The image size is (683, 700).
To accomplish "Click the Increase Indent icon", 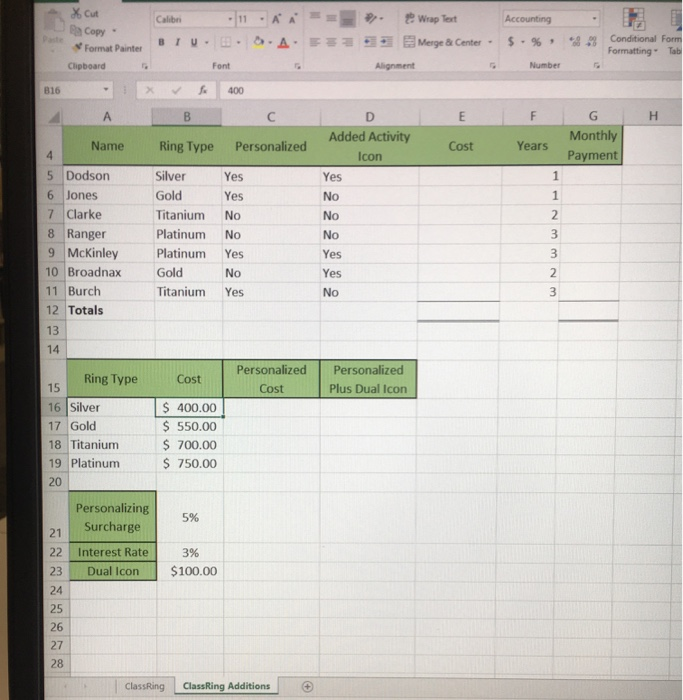I will (387, 42).
